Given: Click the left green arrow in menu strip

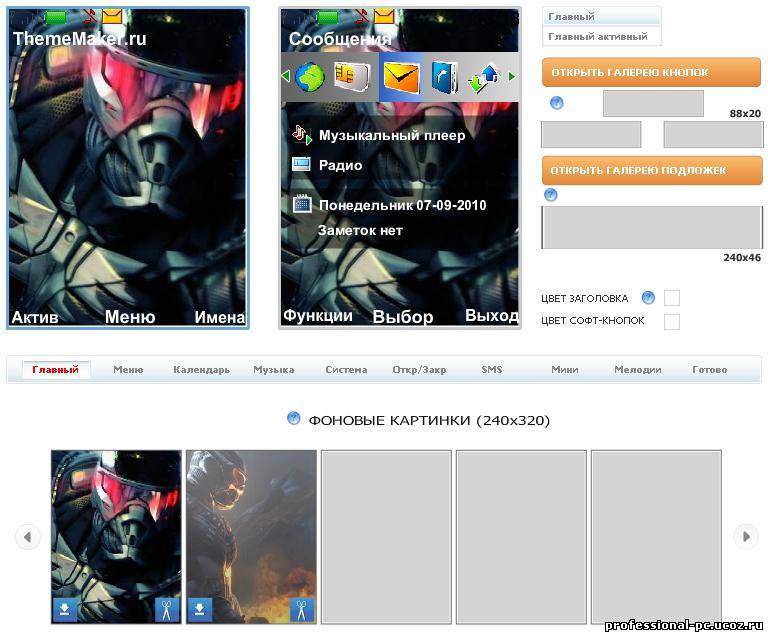Looking at the screenshot, I should coord(286,76).
